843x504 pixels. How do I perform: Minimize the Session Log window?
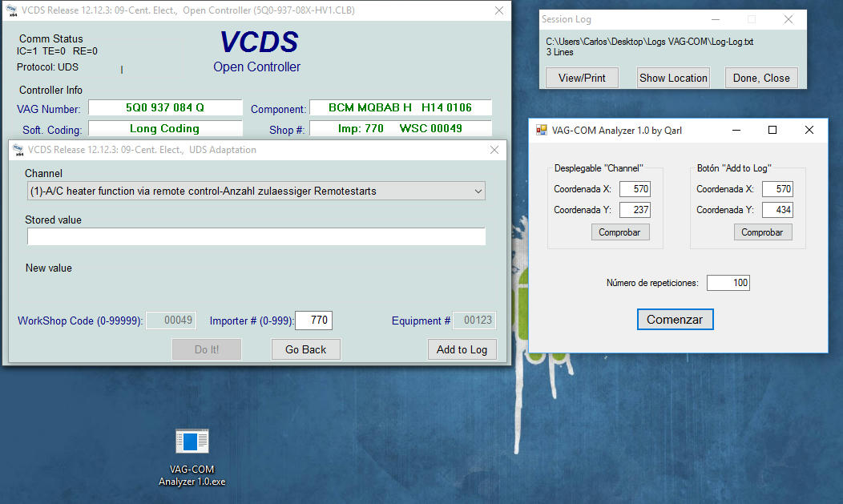tap(715, 19)
